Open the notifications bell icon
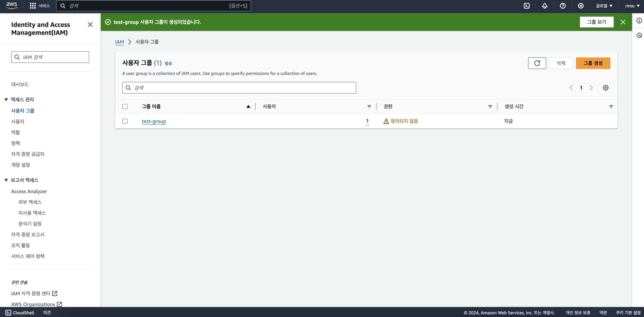644x317 pixels. [x=545, y=6]
